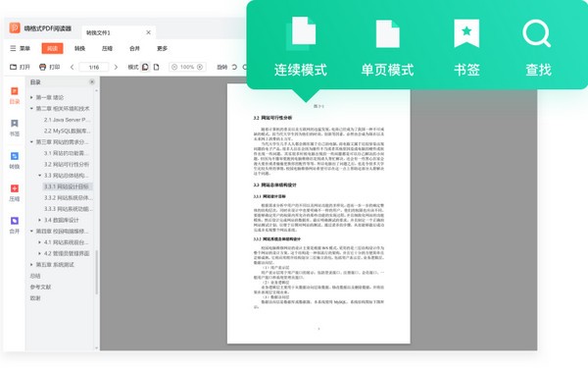The width and height of the screenshot is (588, 368).
Task: Select the 2.1 Java Server P... entry
Action: 67,120
